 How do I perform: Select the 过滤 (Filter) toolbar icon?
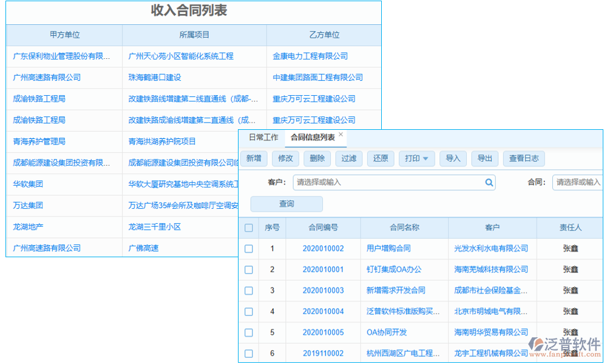348,158
